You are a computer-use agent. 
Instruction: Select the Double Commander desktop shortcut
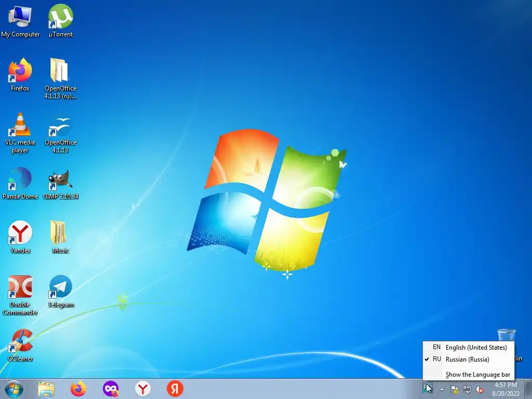[x=20, y=295]
